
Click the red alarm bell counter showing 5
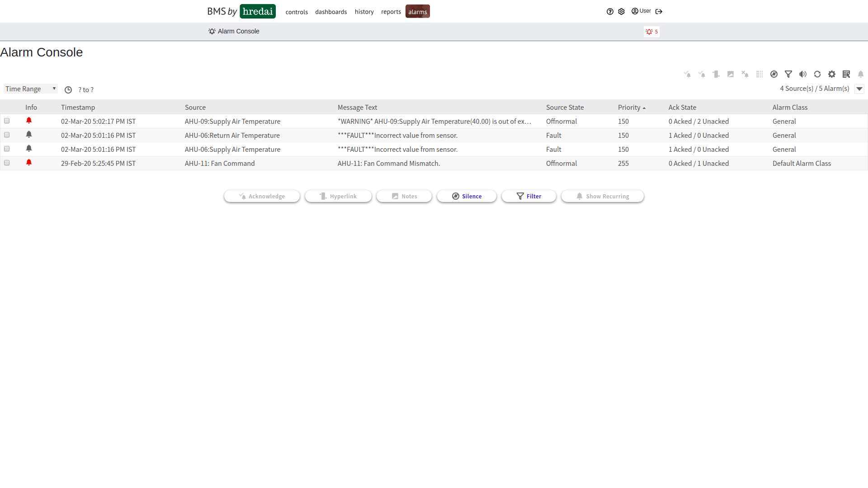pos(651,32)
